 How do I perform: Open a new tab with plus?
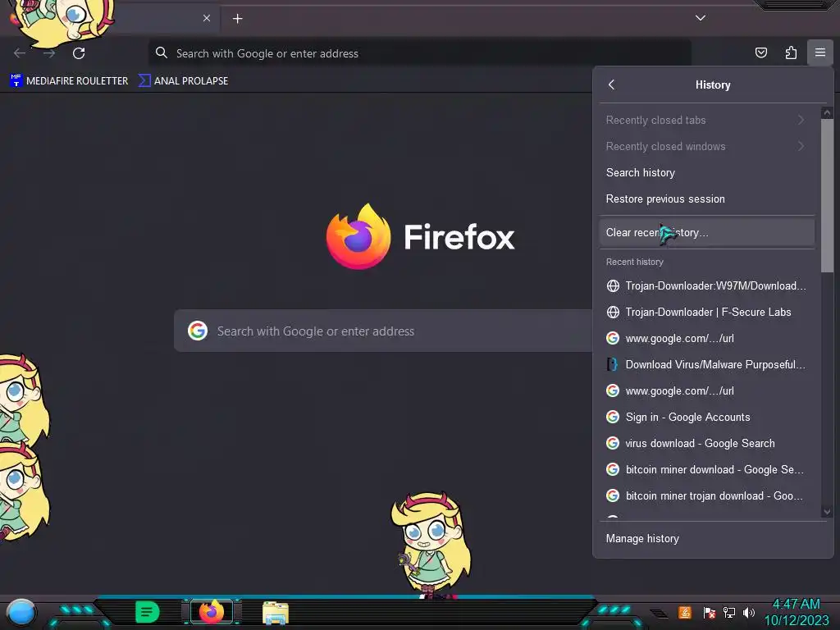(x=237, y=19)
